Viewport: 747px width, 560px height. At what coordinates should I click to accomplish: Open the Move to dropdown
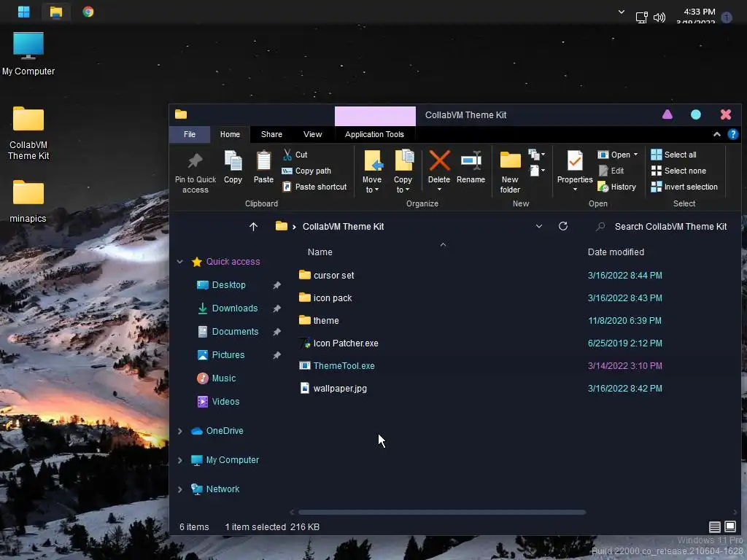(371, 190)
